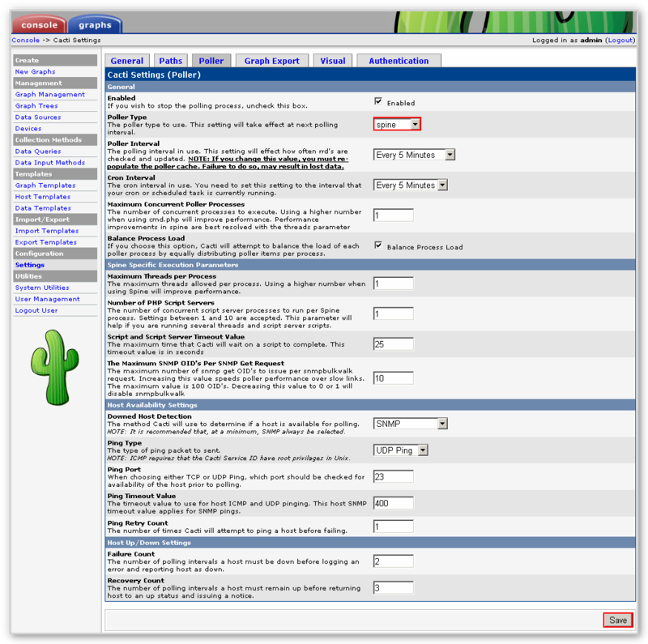The image size is (648, 644).
Task: Open the Visual settings tab
Action: pyautogui.click(x=333, y=61)
